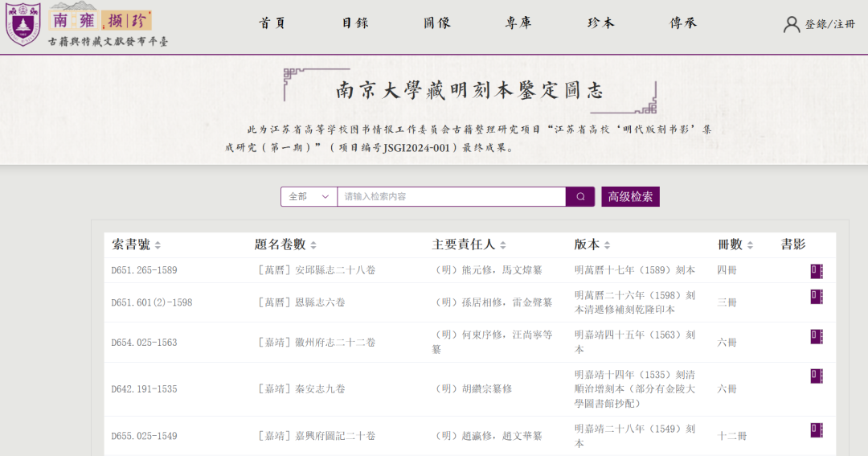The width and height of the screenshot is (868, 456).
Task: Click edition 明萬曆二十六年（1598）刻本清遞修補刻乾隆印本
Action: click(x=634, y=302)
